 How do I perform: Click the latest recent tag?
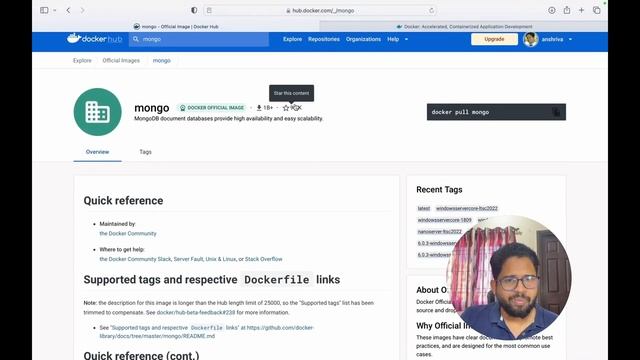click(x=424, y=208)
